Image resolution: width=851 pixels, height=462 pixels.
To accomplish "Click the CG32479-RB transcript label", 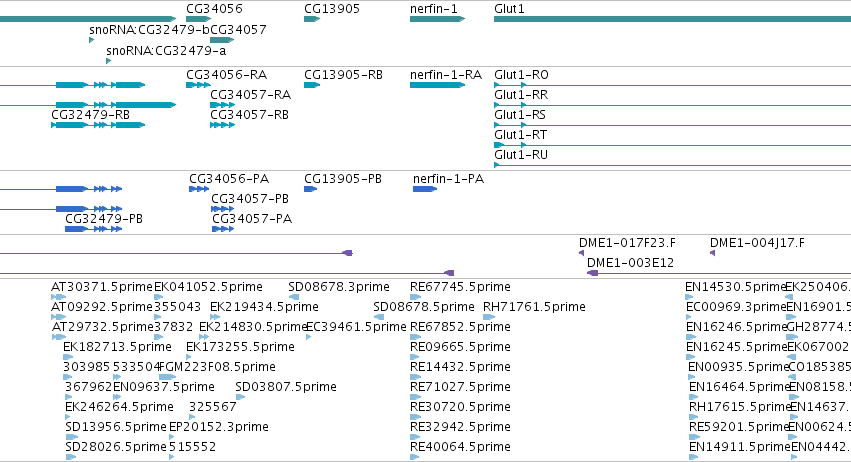I will [x=91, y=115].
